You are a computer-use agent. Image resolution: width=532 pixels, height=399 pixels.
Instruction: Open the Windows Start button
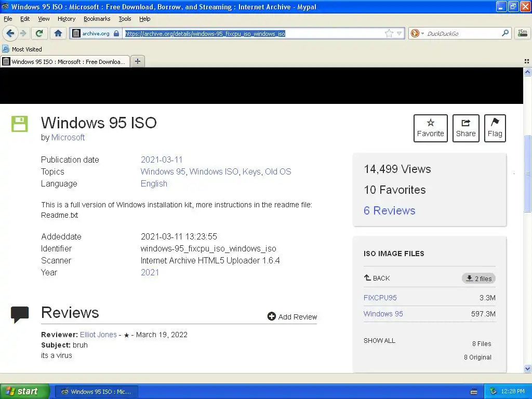25,391
